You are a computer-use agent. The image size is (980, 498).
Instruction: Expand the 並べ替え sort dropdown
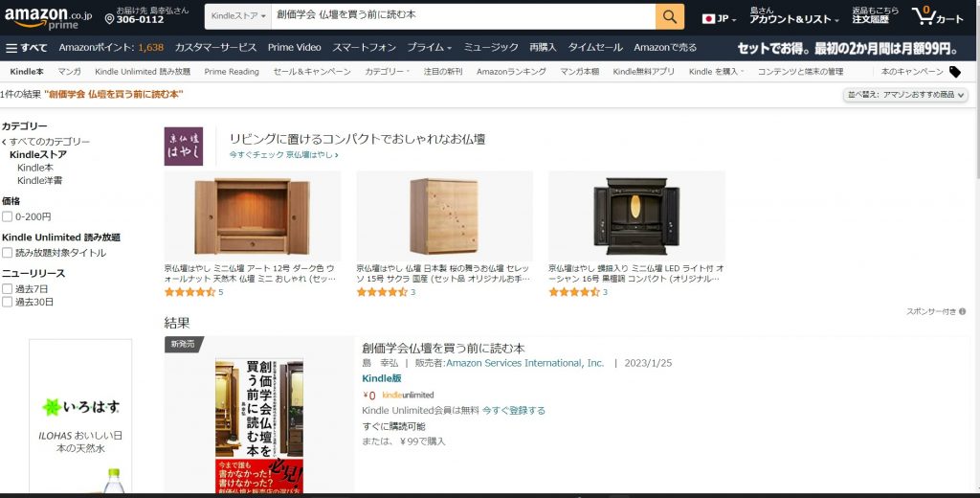[905, 95]
